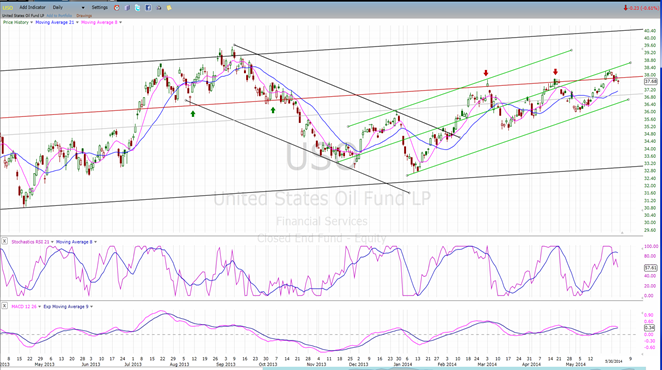
Task: Click the yellow sticky note icon
Action: click(169, 8)
